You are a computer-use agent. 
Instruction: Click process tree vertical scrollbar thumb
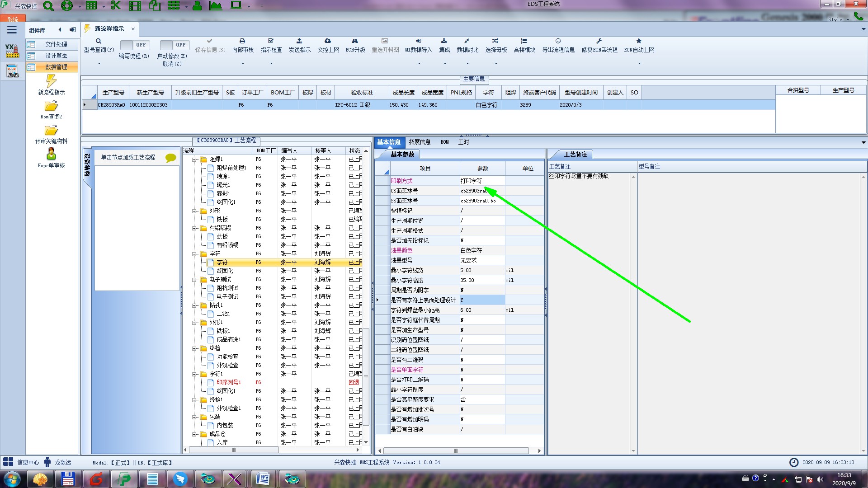click(366, 376)
